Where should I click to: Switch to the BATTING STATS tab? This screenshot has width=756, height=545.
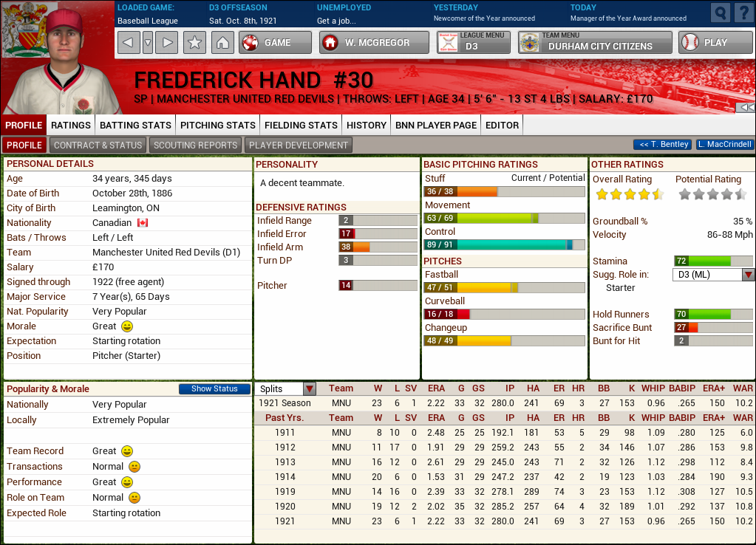point(135,126)
